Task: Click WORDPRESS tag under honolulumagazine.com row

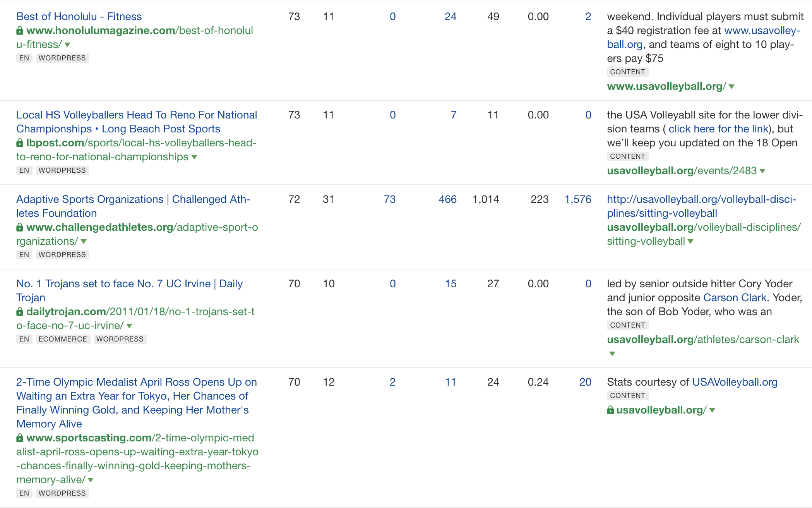Action: tap(62, 58)
